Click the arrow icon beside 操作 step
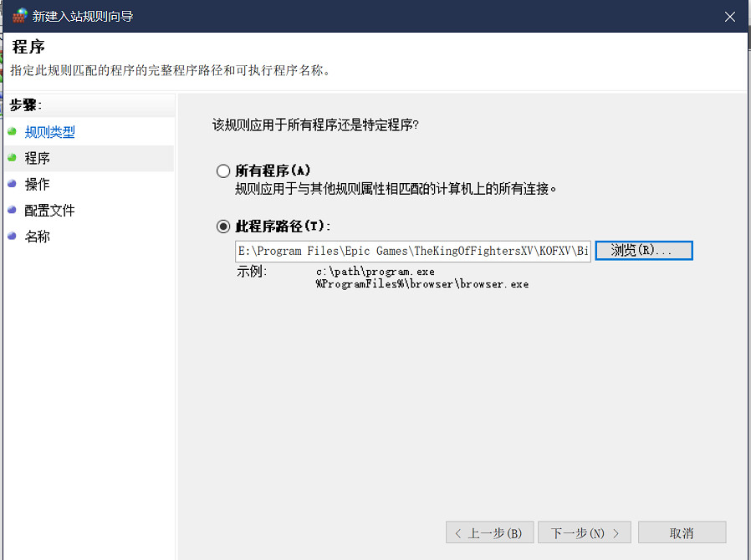Viewport: 751px width, 560px height. pos(9,184)
